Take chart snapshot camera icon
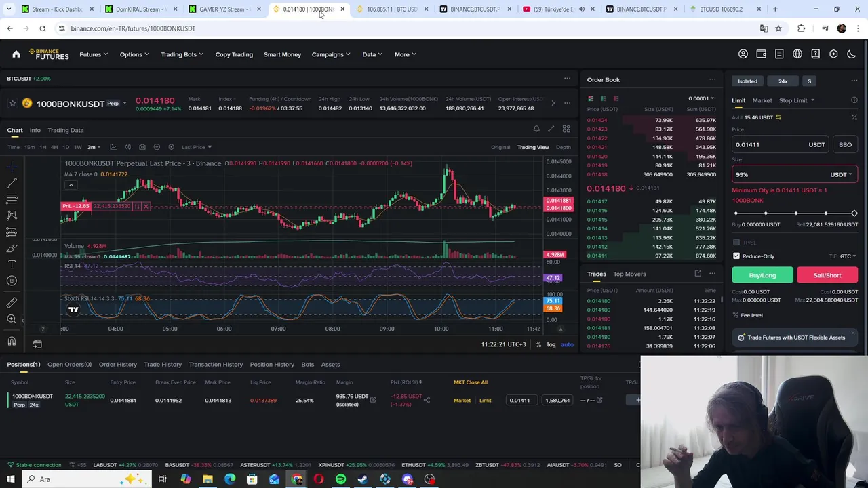868x488 pixels. [x=142, y=147]
